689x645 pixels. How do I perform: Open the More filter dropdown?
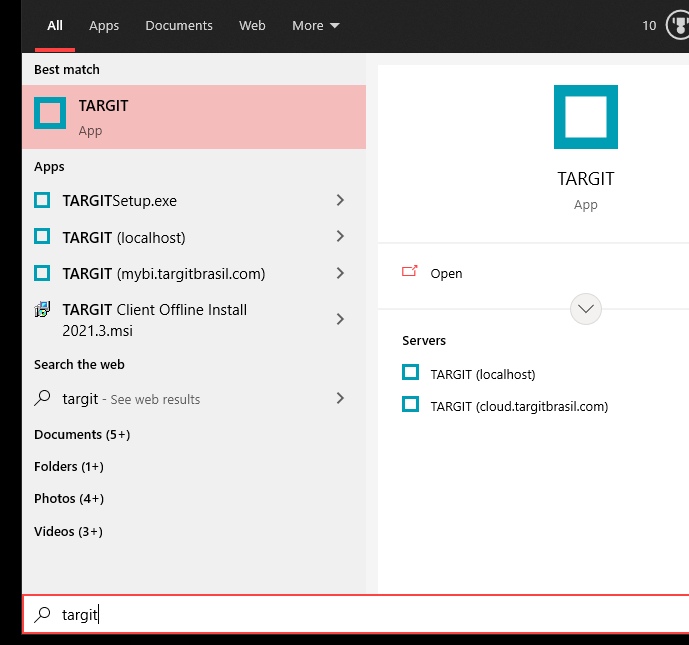click(x=315, y=25)
